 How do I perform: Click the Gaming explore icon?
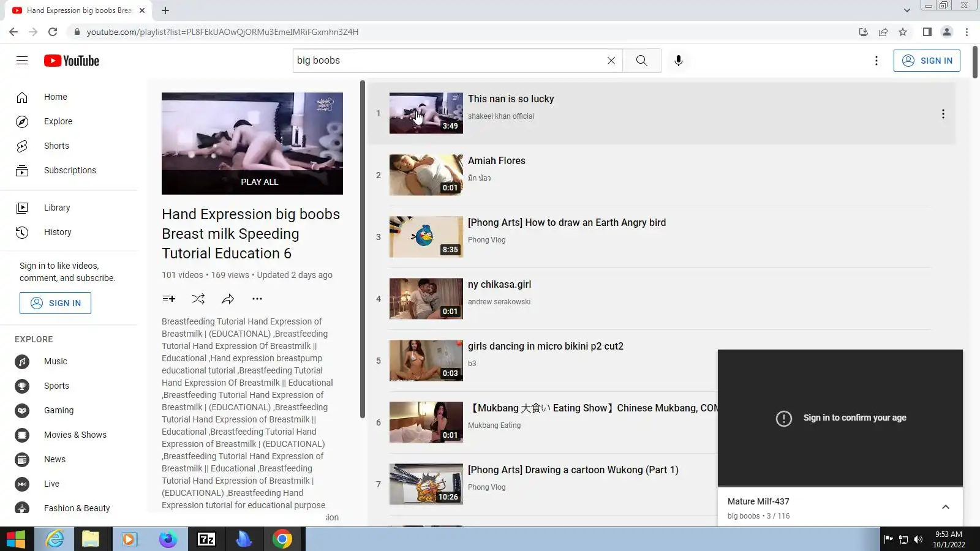[22, 410]
